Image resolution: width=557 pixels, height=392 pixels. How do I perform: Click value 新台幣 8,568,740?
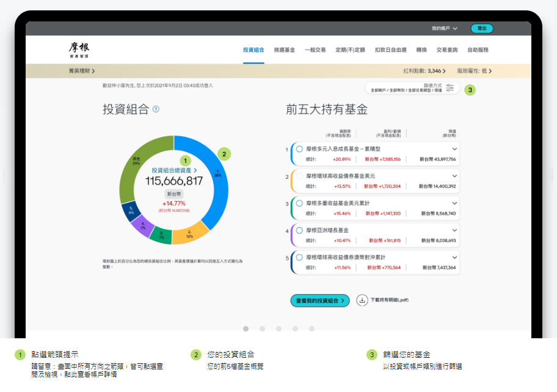click(x=439, y=213)
